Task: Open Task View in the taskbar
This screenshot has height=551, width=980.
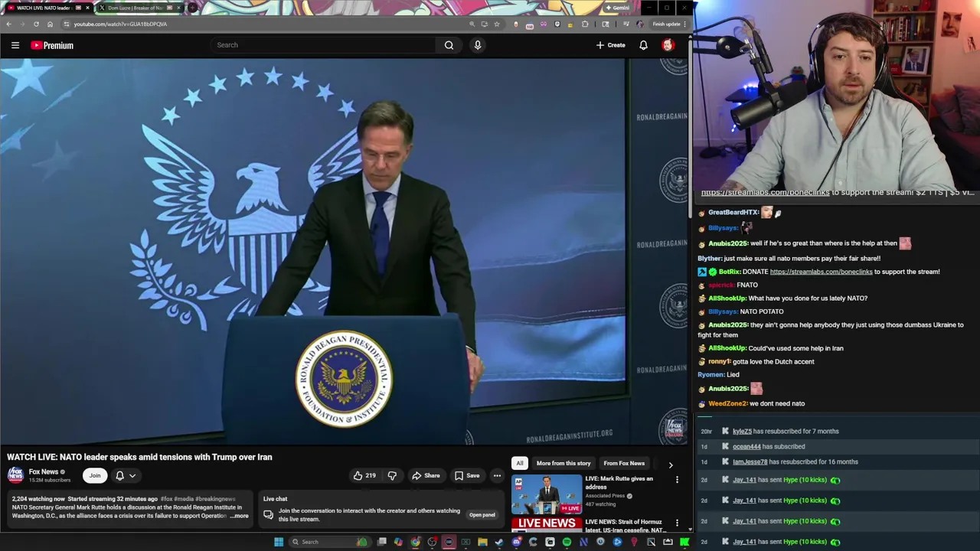Action: click(381, 542)
